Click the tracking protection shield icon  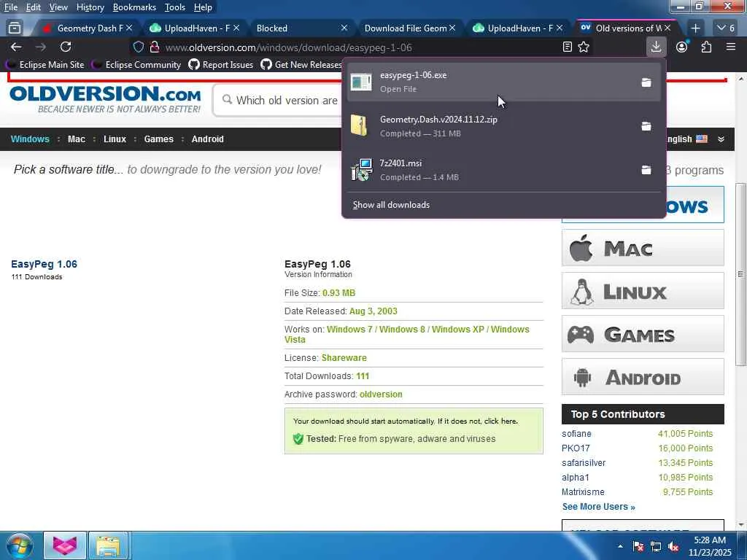pyautogui.click(x=138, y=47)
